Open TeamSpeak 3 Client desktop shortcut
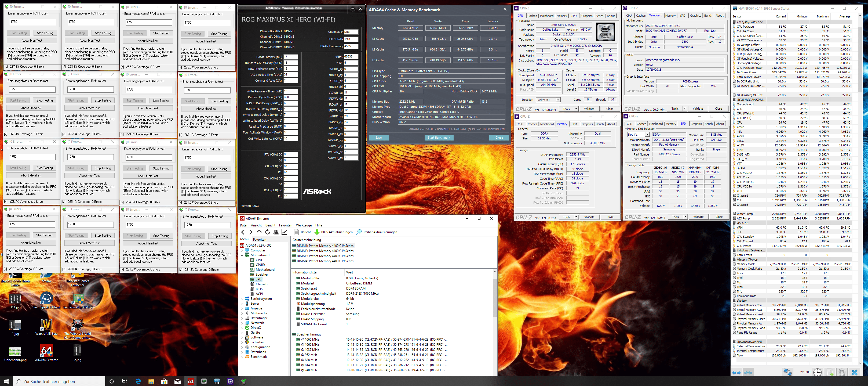This screenshot has height=386, width=868. pyautogui.click(x=46, y=301)
